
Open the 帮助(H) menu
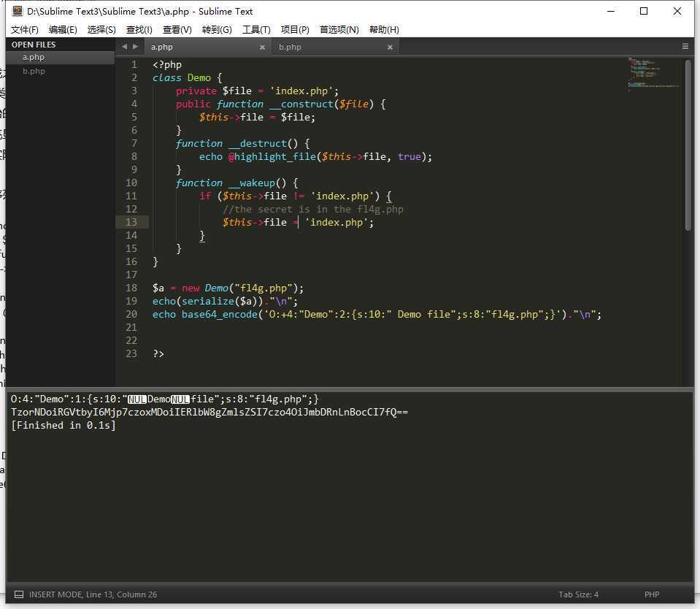(384, 29)
